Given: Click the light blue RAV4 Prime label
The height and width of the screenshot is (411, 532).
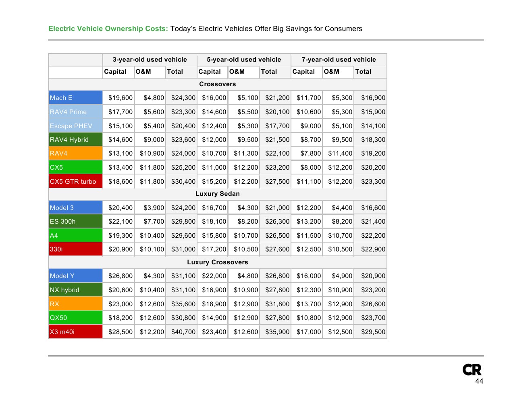Looking at the screenshot, I should (x=75, y=112).
